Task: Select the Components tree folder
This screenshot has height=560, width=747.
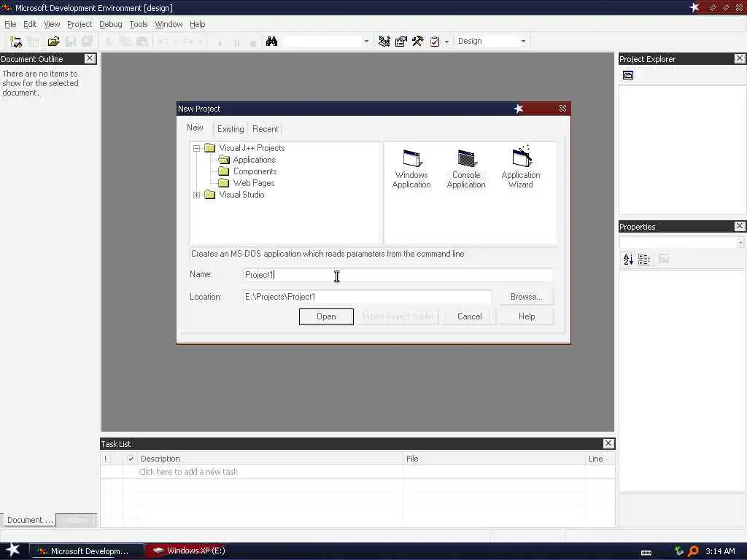Action: pos(255,171)
